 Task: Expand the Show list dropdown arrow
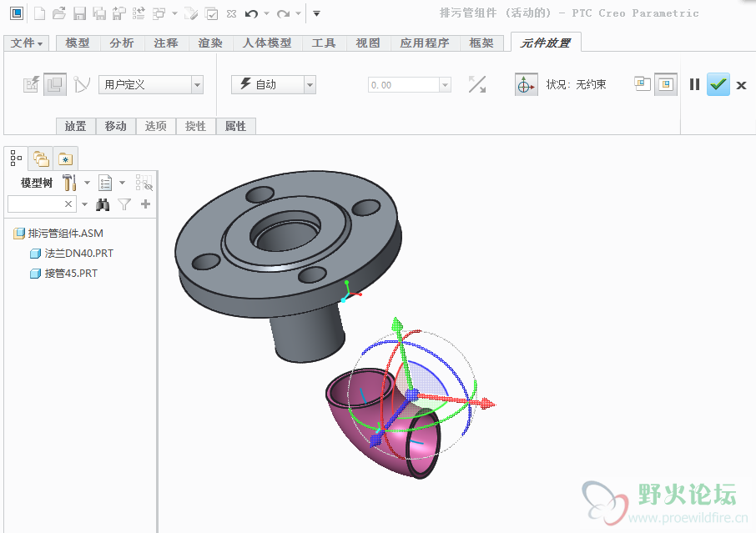[x=123, y=183]
